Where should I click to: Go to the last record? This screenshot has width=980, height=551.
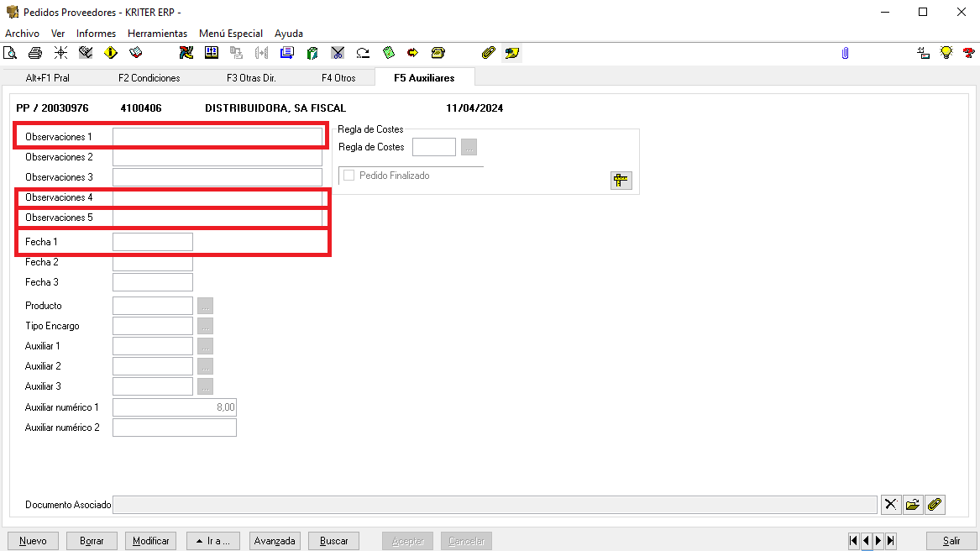click(x=891, y=541)
